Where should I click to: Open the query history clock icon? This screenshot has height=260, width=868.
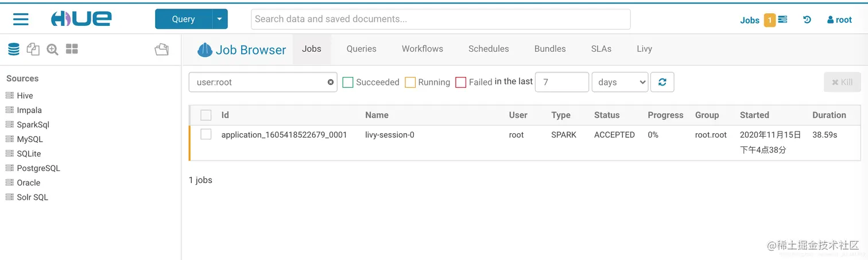click(807, 20)
